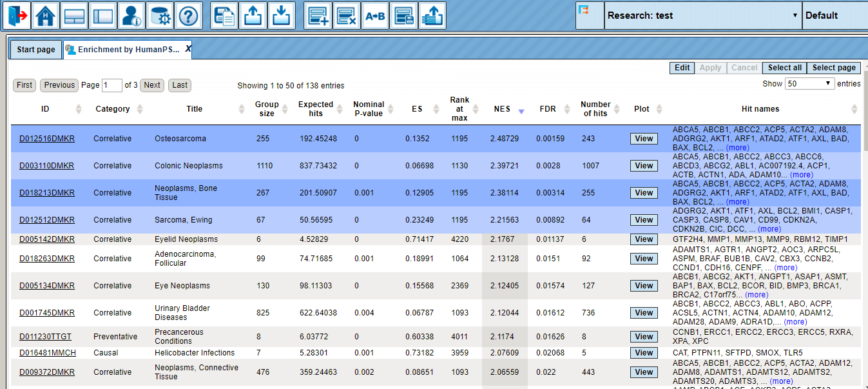The image size is (868, 389).
Task: Go to the Previous page
Action: [x=59, y=85]
